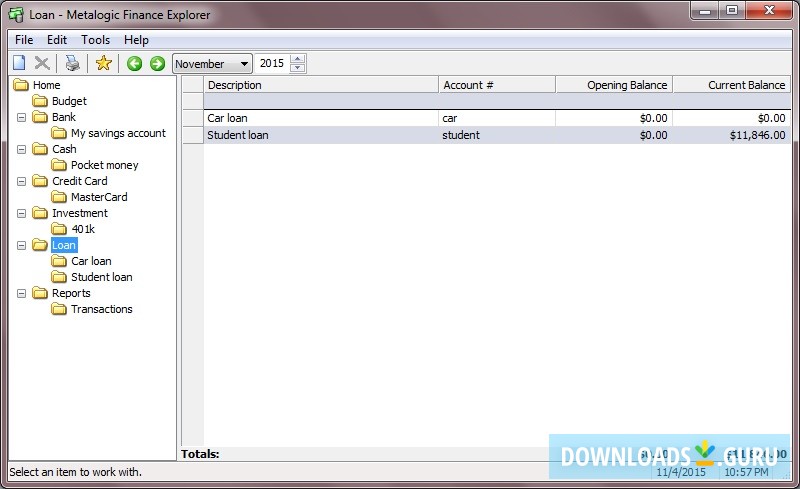The image size is (800, 489).
Task: Select Pocket money label in tree
Action: tap(105, 165)
